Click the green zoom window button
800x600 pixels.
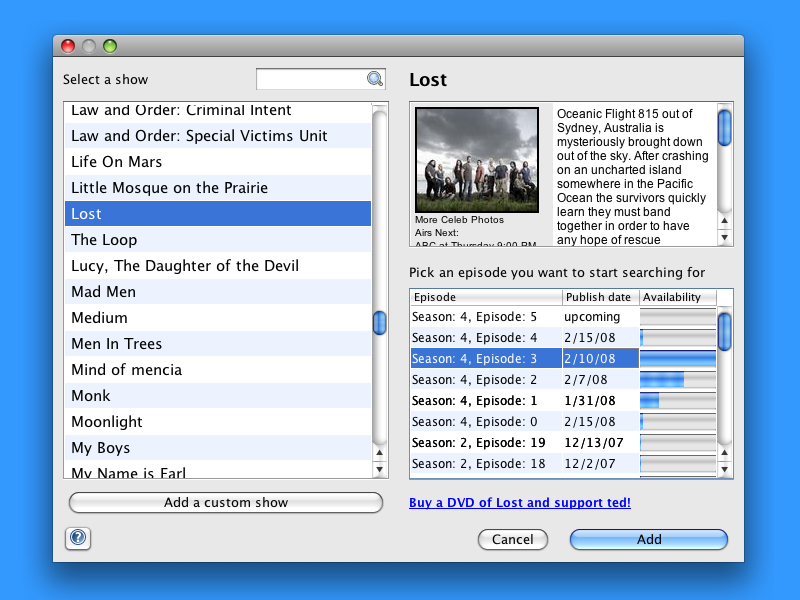coord(110,46)
